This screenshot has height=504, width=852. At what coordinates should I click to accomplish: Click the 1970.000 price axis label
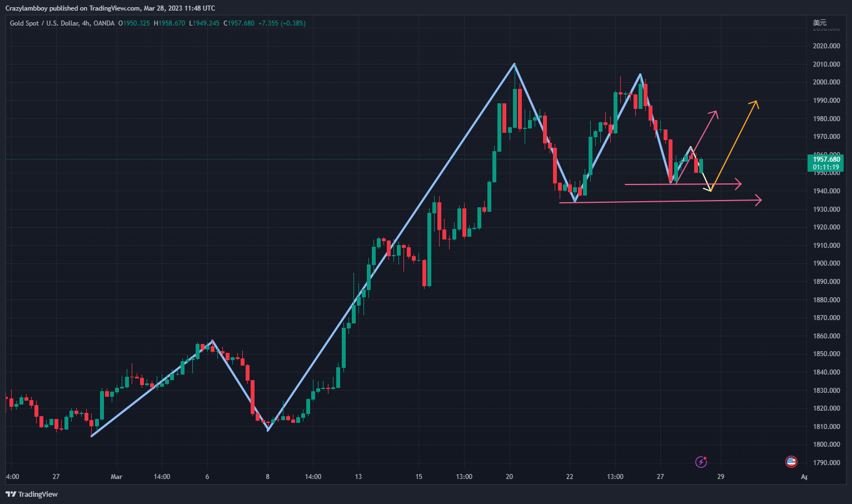(x=826, y=137)
